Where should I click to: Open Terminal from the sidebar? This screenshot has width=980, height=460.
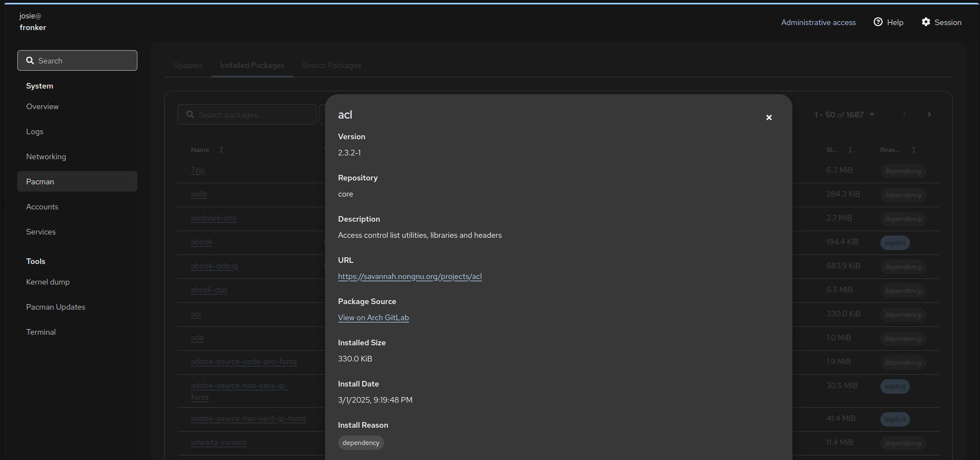tap(41, 332)
